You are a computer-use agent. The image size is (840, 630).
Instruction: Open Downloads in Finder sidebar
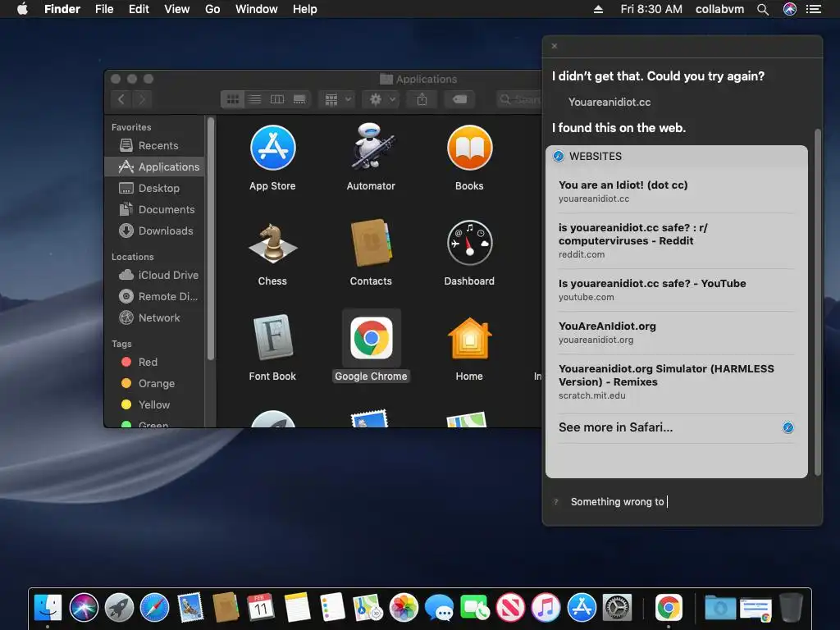[154, 231]
